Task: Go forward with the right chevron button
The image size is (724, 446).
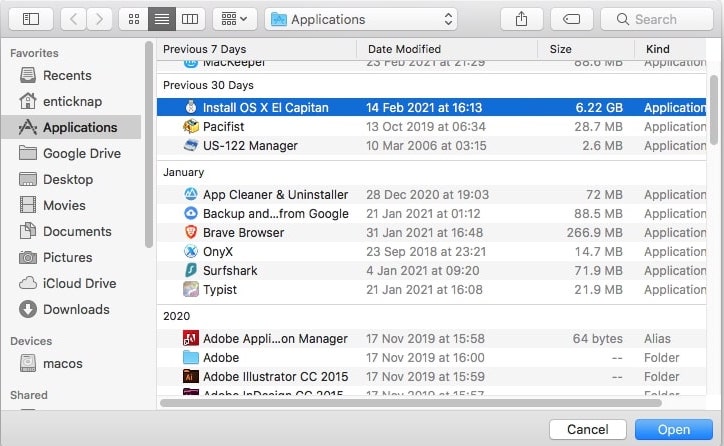Action: click(99, 19)
